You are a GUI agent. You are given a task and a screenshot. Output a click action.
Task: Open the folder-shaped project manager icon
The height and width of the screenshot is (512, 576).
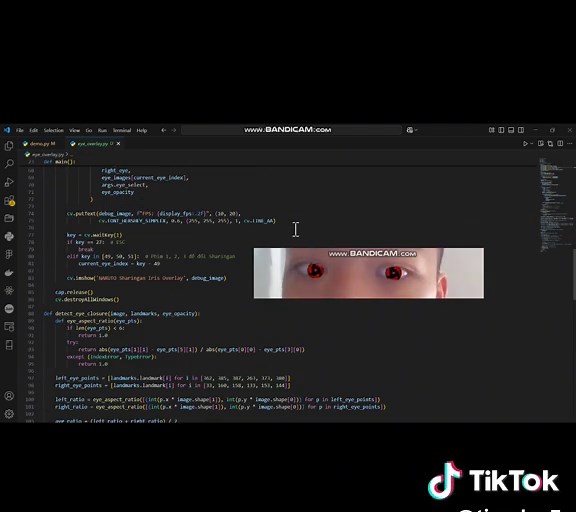click(x=9, y=218)
